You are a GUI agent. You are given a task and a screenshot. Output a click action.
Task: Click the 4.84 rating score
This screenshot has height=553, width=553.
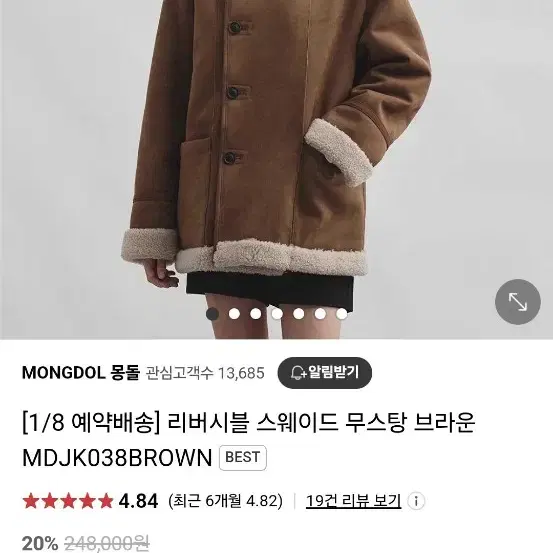tap(138, 501)
